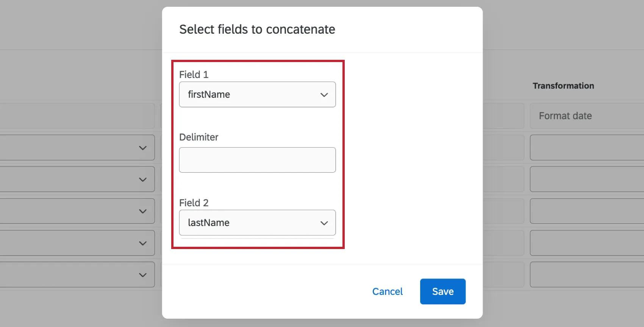Expand the Format date transformation dropdown
The image size is (644, 327).
coord(586,116)
